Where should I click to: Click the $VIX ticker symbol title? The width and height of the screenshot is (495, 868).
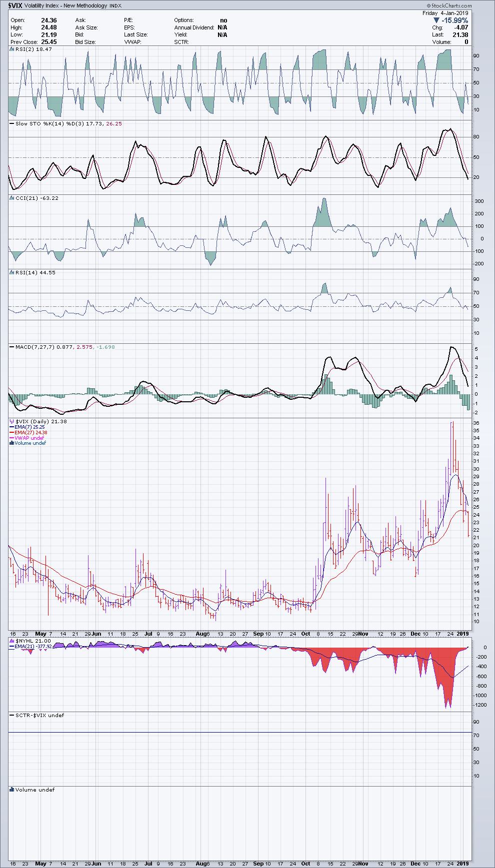coord(16,6)
